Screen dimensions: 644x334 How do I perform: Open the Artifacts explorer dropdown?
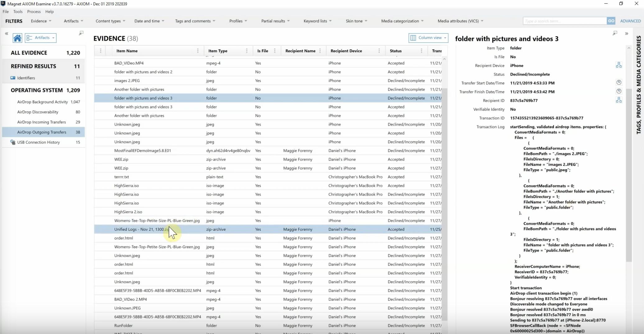(41, 38)
